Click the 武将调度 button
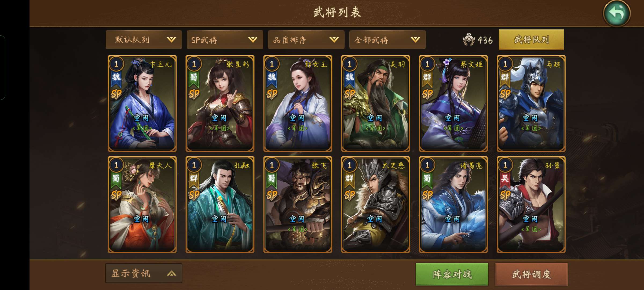 (531, 274)
